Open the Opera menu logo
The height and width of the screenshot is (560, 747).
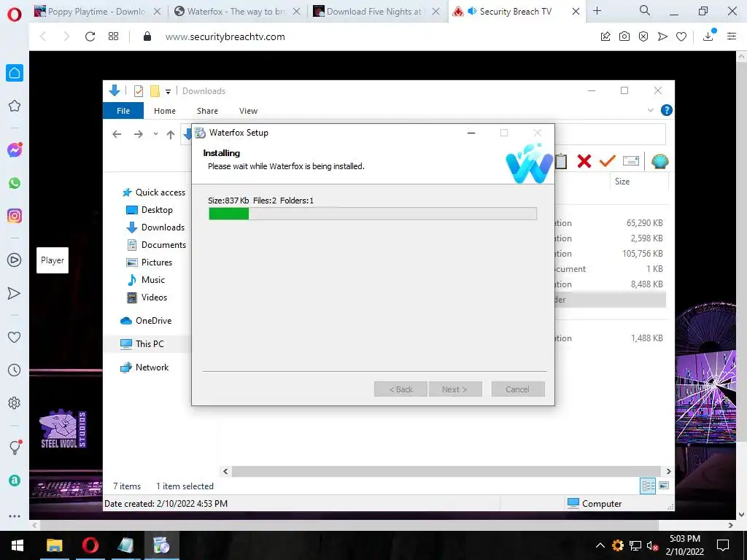click(x=15, y=15)
